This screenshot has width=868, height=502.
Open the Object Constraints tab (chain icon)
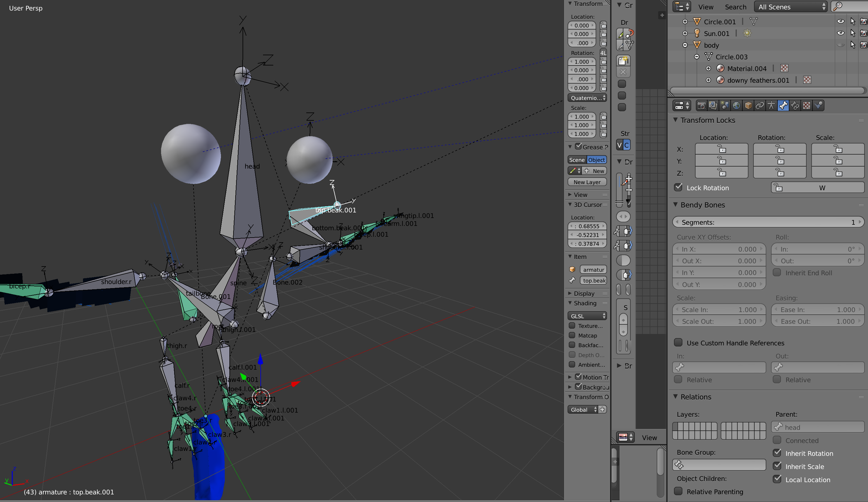pos(760,106)
